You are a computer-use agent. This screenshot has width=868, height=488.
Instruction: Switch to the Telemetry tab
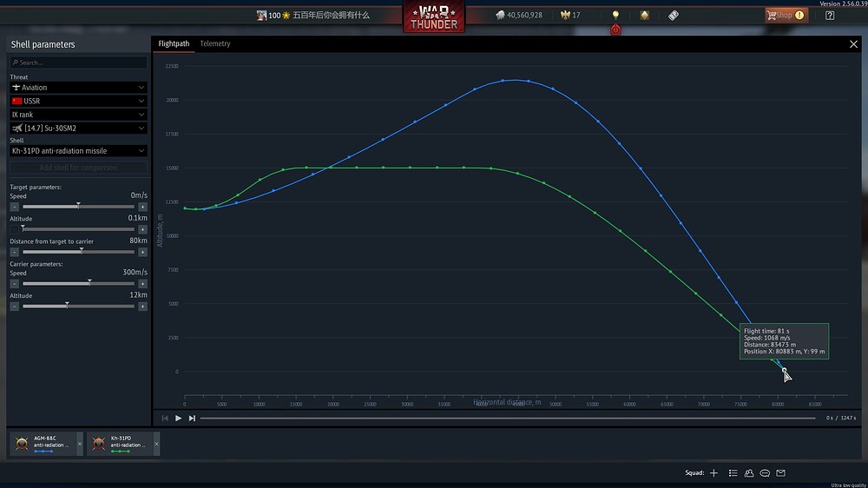pos(214,43)
